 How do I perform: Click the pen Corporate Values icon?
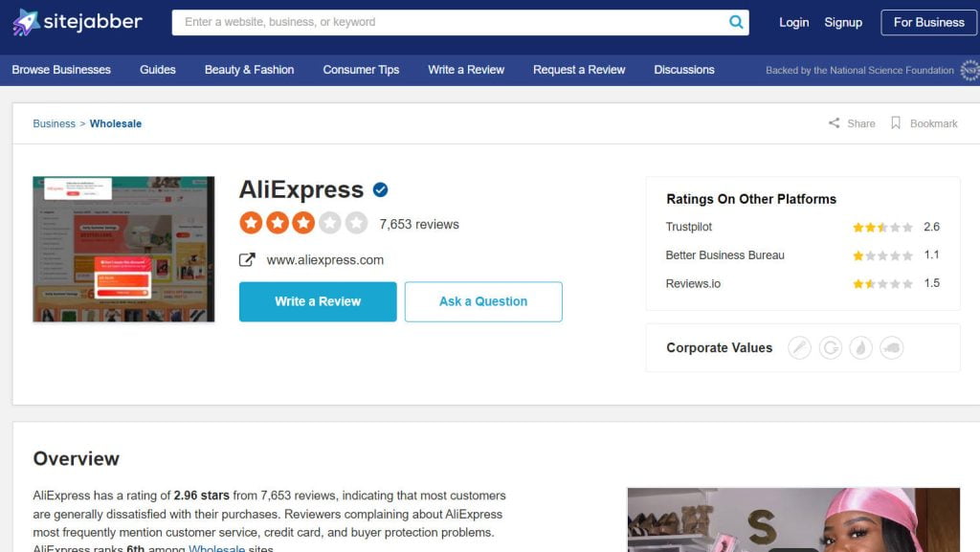coord(800,347)
